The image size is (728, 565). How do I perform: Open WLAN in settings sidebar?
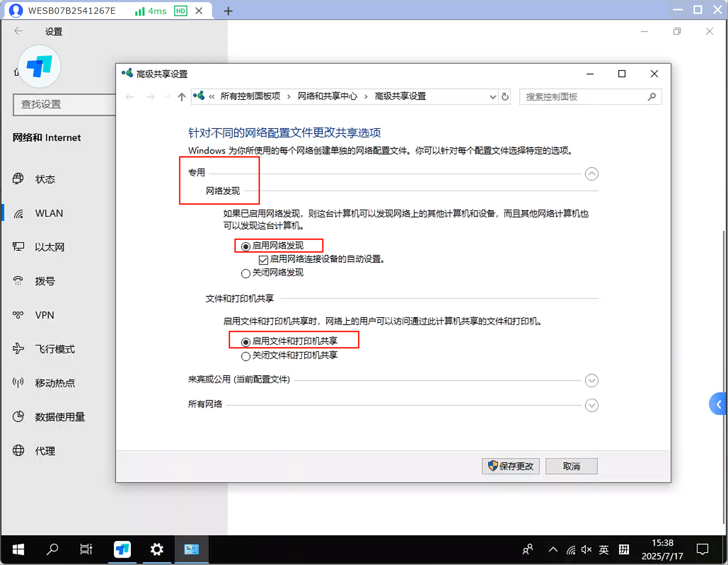[49, 213]
